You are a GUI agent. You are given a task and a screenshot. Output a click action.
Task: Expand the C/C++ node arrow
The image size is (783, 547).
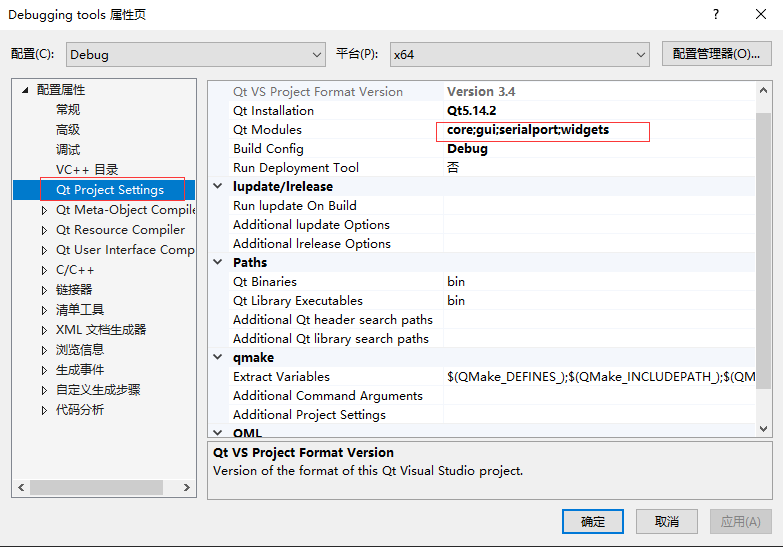click(x=44, y=270)
